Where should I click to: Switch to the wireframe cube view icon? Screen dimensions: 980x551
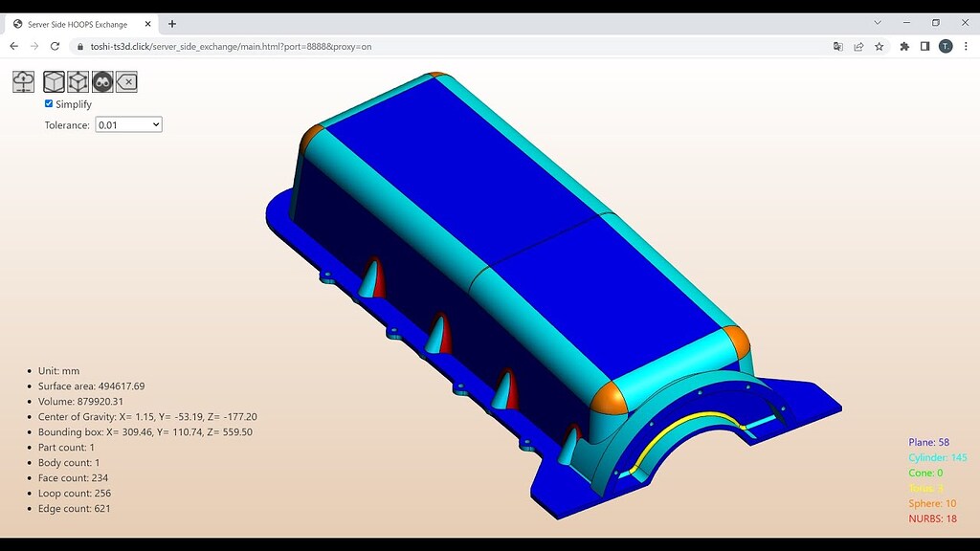[x=78, y=81]
